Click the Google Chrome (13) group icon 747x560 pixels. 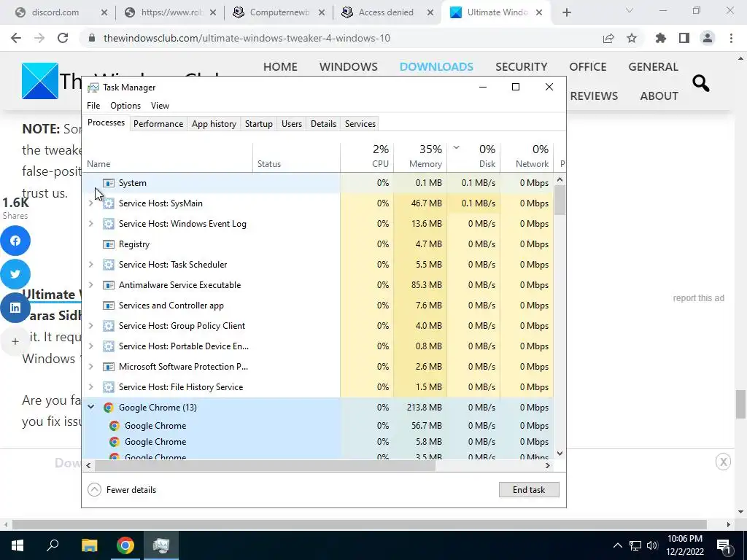pyautogui.click(x=109, y=408)
